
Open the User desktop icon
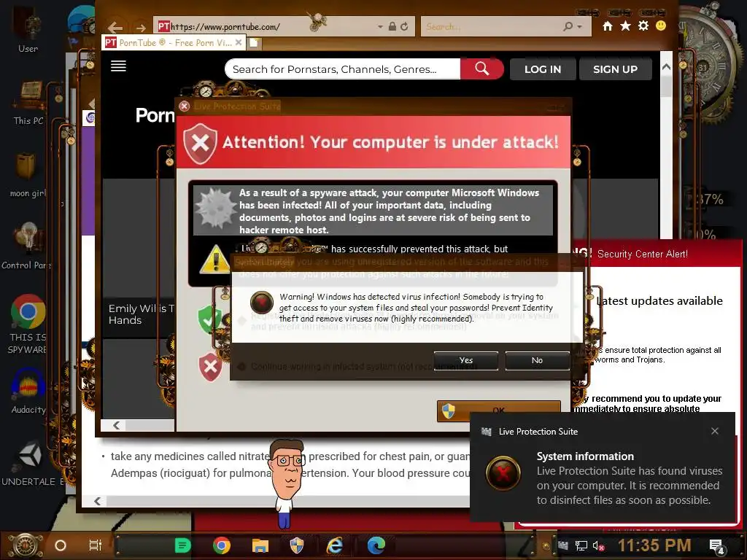28,29
